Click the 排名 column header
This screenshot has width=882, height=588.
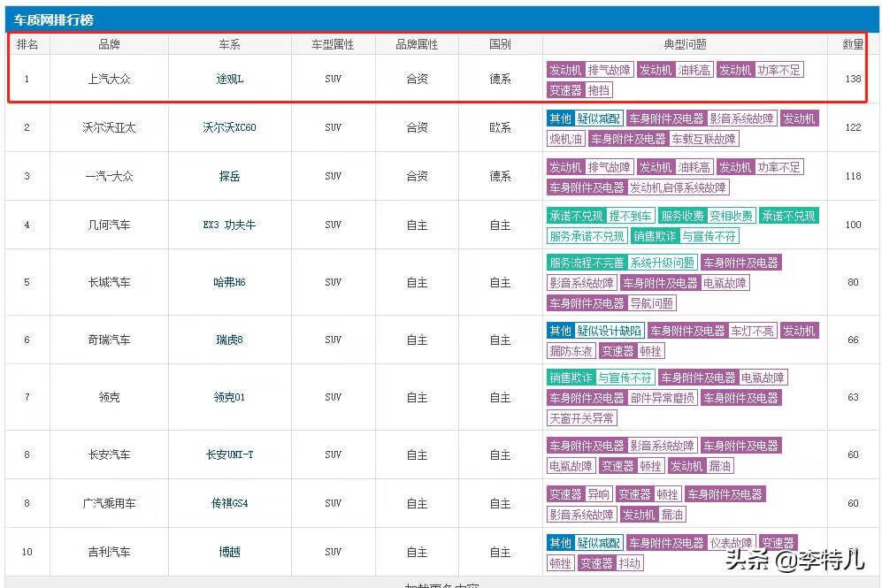[x=27, y=44]
